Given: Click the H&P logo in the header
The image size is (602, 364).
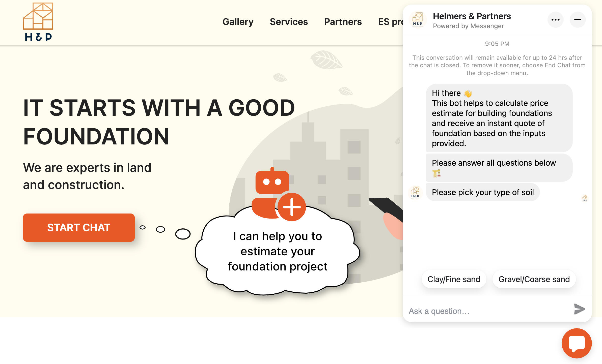Looking at the screenshot, I should pyautogui.click(x=38, y=22).
